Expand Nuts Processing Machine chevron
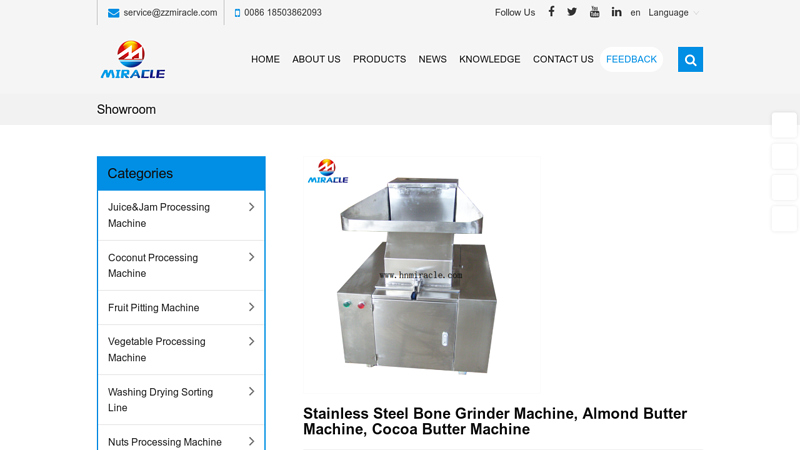 [x=251, y=441]
